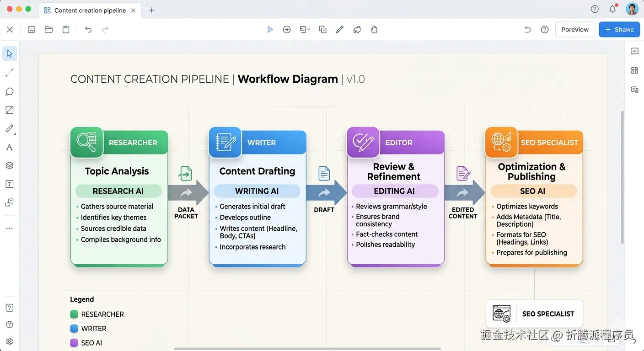644x351 pixels.
Task: Click the DATA PACKET arrow connector
Action: tap(188, 193)
